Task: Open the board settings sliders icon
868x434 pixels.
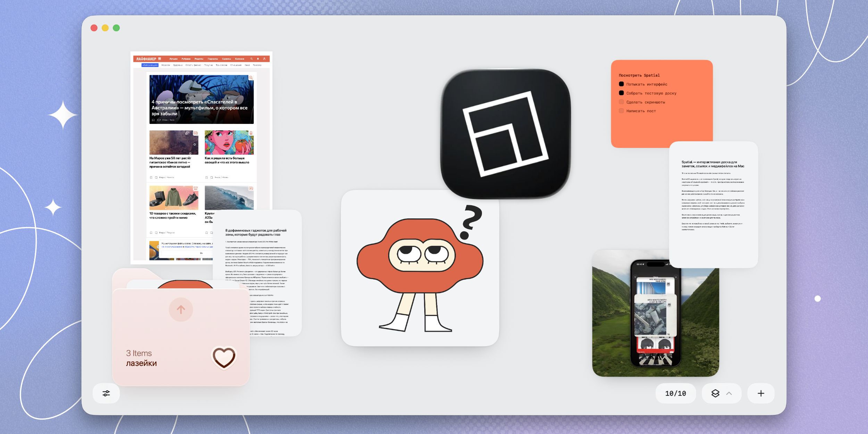Action: (x=106, y=393)
